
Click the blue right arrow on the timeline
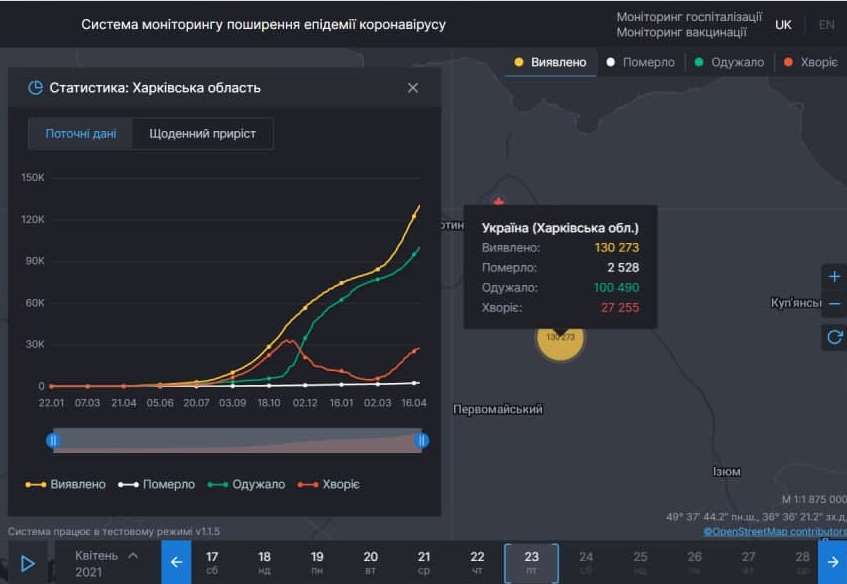tap(833, 562)
